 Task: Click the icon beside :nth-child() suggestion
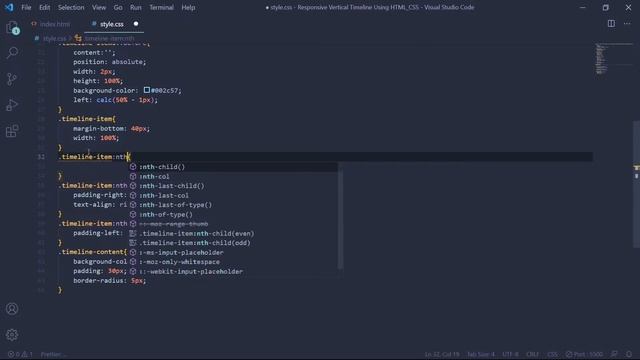tap(133, 167)
